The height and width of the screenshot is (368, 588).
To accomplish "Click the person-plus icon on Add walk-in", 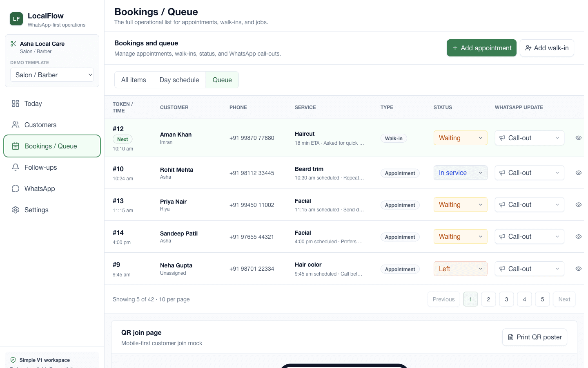I will pos(528,48).
